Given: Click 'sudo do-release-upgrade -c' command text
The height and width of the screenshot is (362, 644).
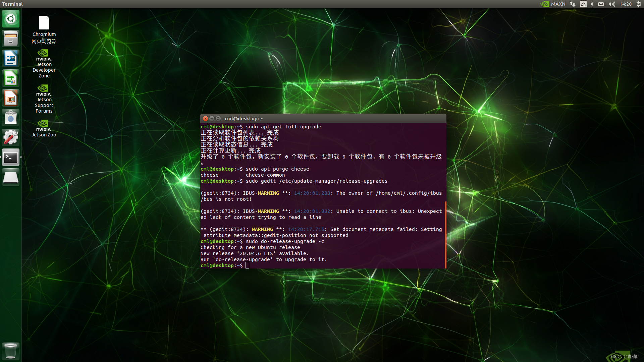Looking at the screenshot, I should (x=285, y=241).
